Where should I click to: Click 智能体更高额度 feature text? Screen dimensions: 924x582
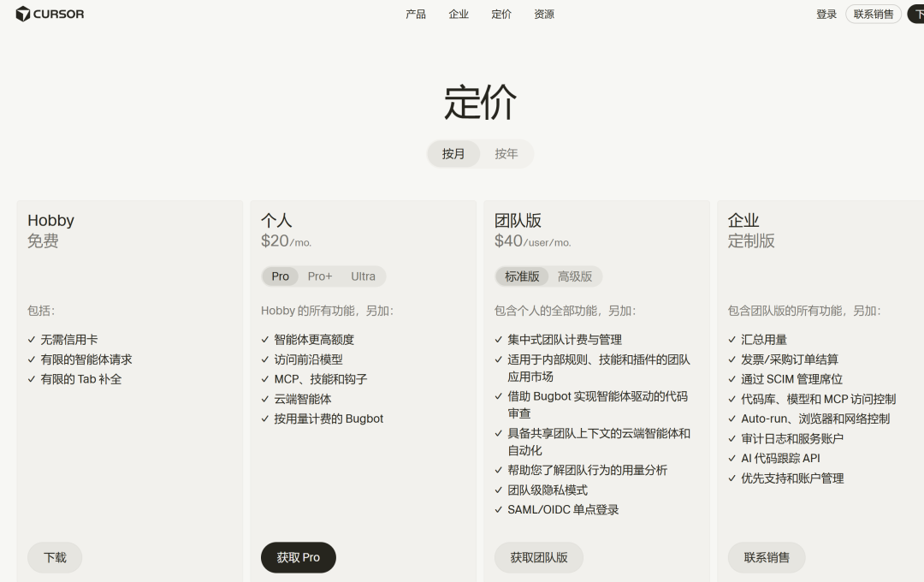pos(314,340)
